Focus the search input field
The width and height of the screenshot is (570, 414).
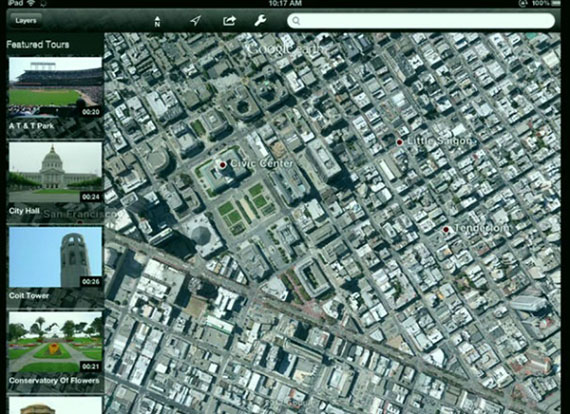click(421, 21)
